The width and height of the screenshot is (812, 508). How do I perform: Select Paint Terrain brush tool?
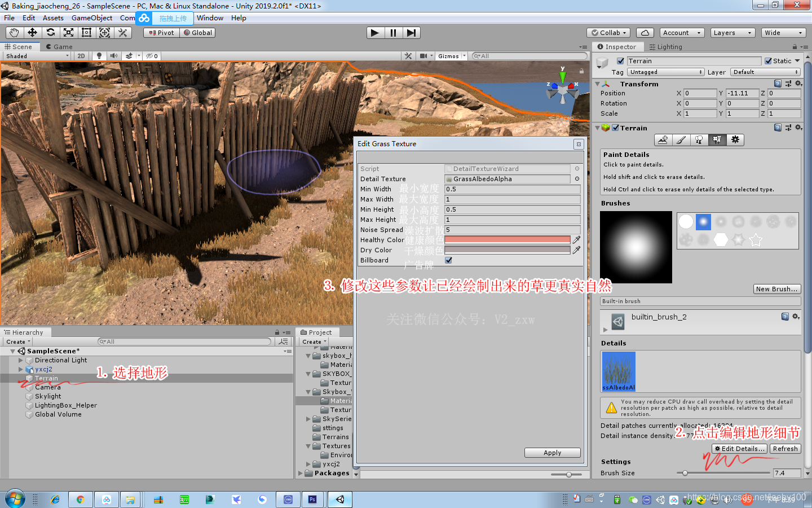pos(681,139)
